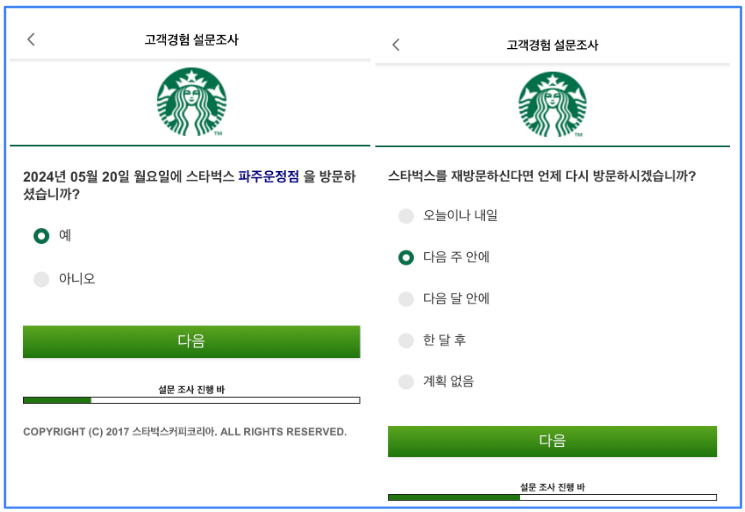
Task: Choose the 다음 달 안에 option
Action: click(x=406, y=299)
